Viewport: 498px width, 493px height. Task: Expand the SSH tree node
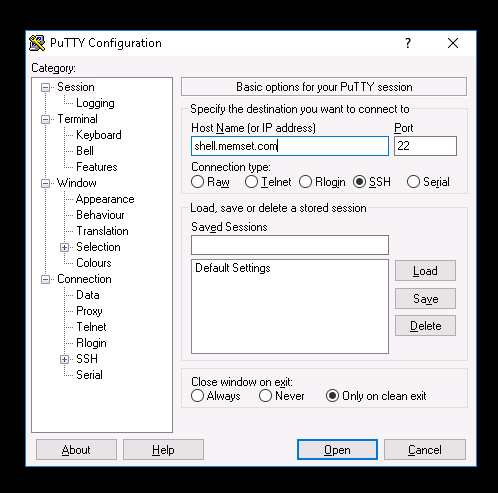pos(64,359)
